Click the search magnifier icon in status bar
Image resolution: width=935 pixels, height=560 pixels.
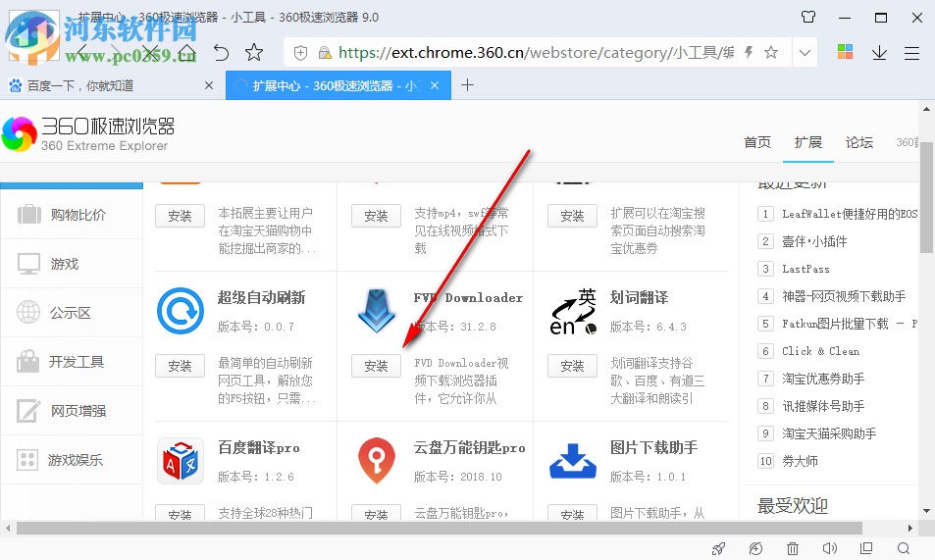point(904,548)
